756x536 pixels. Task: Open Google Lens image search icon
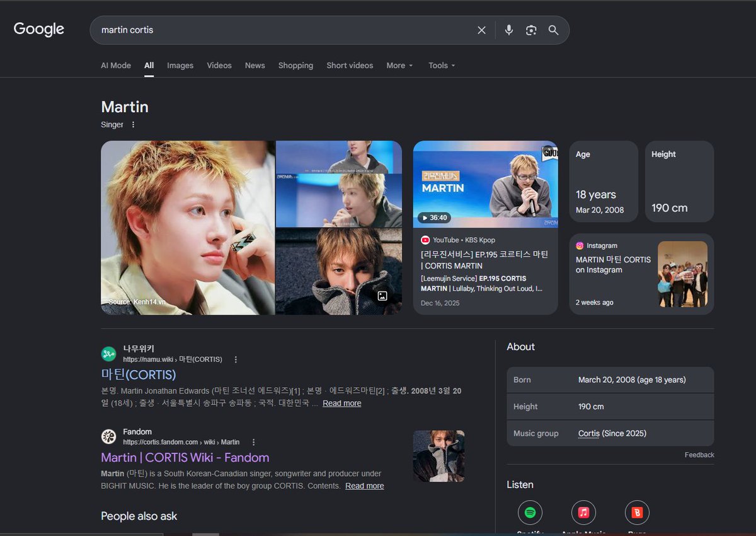pyautogui.click(x=531, y=30)
